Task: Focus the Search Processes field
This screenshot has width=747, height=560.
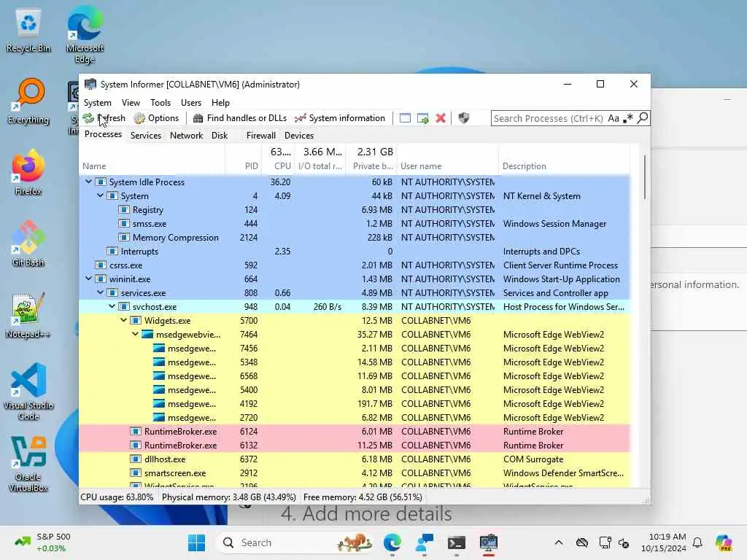Action: point(549,118)
